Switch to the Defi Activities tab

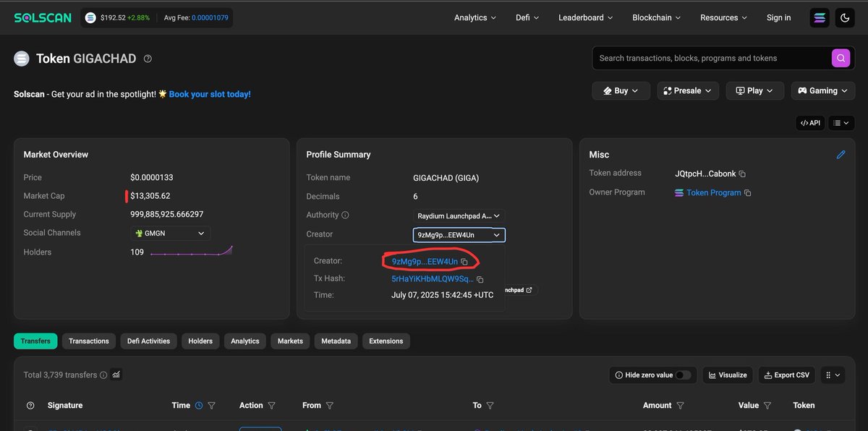click(148, 341)
